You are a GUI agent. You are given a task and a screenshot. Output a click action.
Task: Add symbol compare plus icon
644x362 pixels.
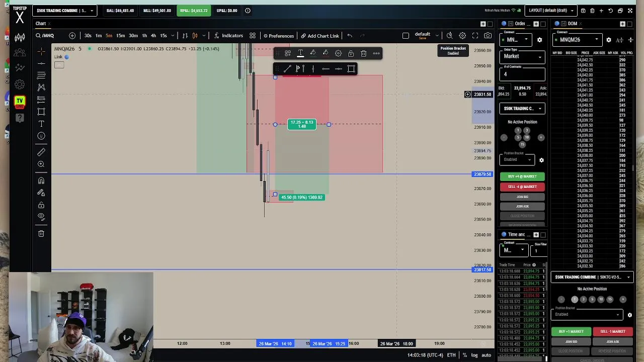coord(72,36)
